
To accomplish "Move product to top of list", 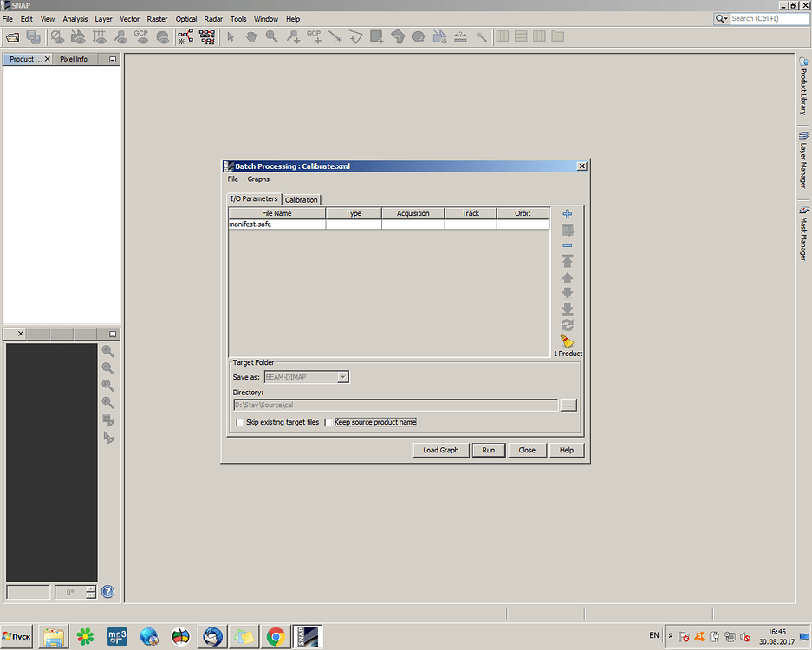I will (x=568, y=261).
